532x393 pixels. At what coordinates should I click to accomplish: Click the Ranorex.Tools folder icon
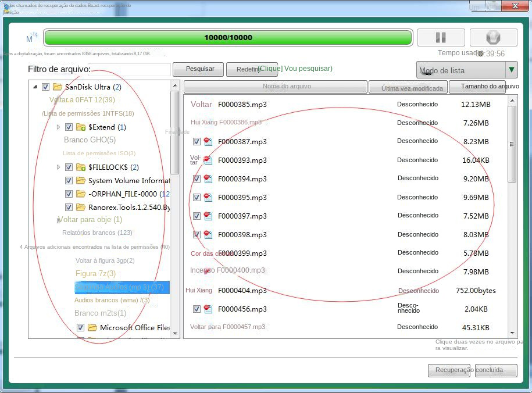point(81,207)
